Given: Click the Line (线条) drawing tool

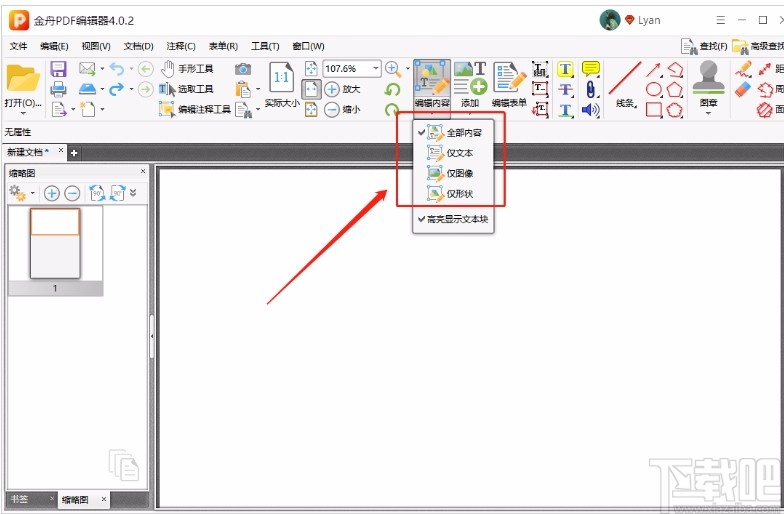Looking at the screenshot, I should (x=625, y=84).
